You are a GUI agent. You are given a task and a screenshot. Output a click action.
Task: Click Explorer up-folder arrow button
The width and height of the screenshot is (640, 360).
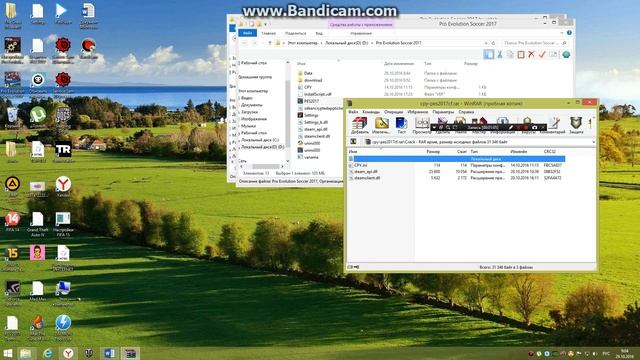(x=270, y=43)
